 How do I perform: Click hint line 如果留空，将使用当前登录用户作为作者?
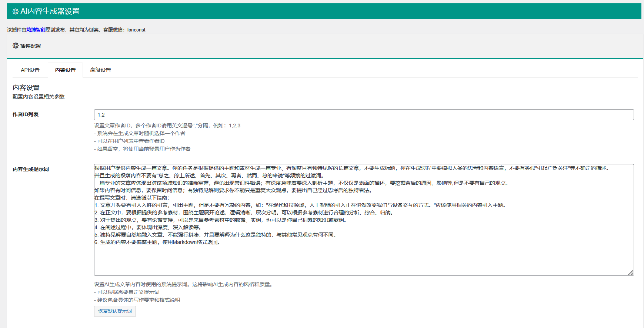tap(142, 149)
